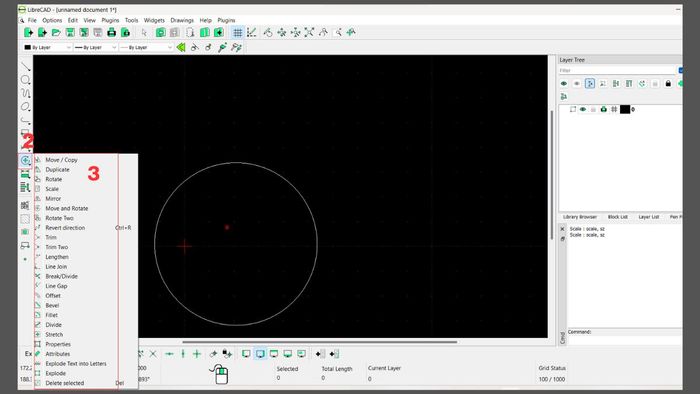Click the Command input field

(x=625, y=340)
